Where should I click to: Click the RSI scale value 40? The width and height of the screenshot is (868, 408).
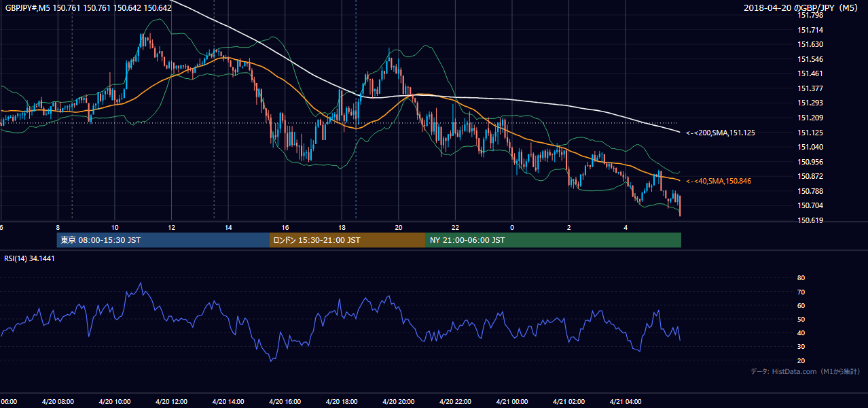[801, 333]
